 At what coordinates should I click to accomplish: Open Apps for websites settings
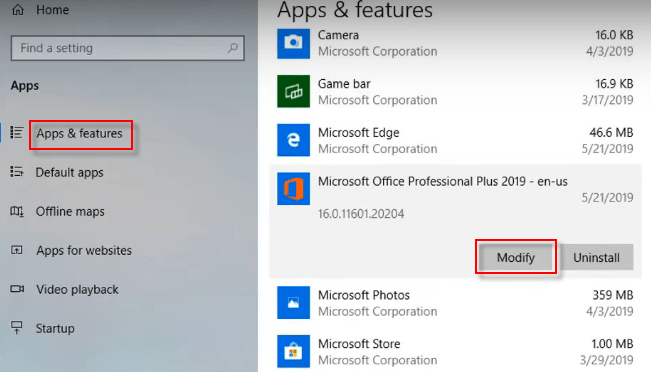(x=84, y=250)
